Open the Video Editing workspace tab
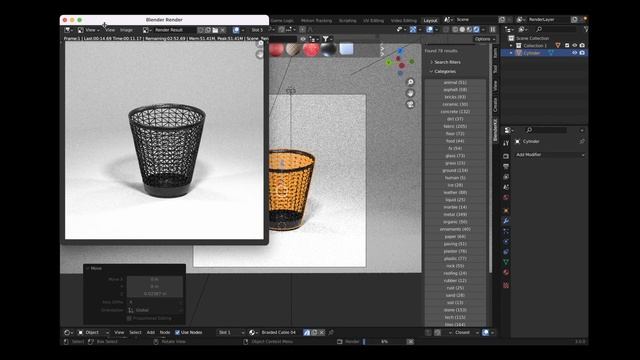 click(403, 20)
